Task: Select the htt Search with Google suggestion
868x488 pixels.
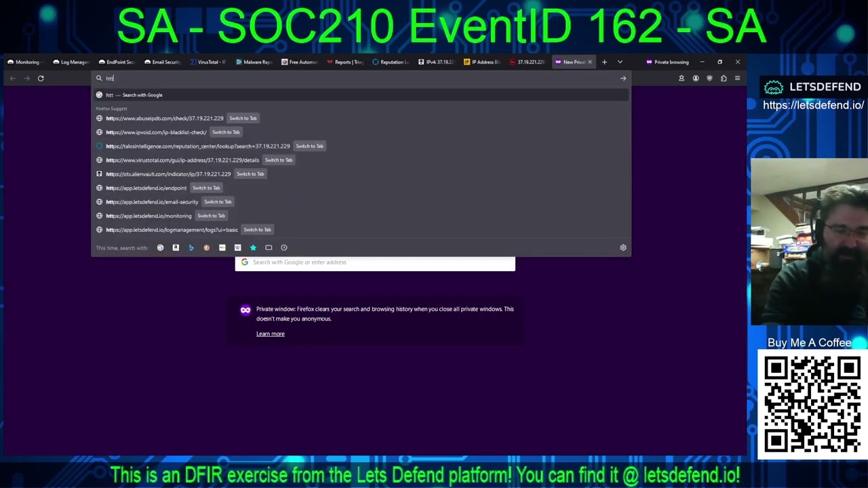Action: click(x=361, y=95)
